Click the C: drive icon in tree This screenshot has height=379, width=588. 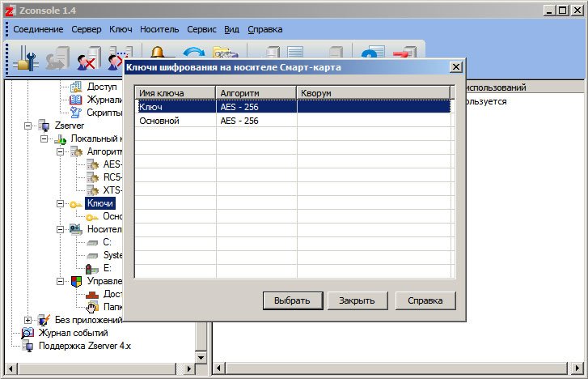92,243
